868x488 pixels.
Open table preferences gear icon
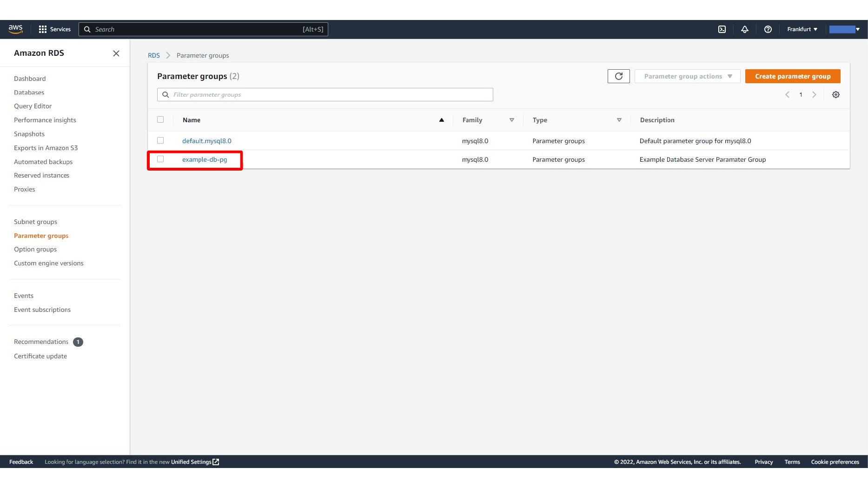(835, 95)
